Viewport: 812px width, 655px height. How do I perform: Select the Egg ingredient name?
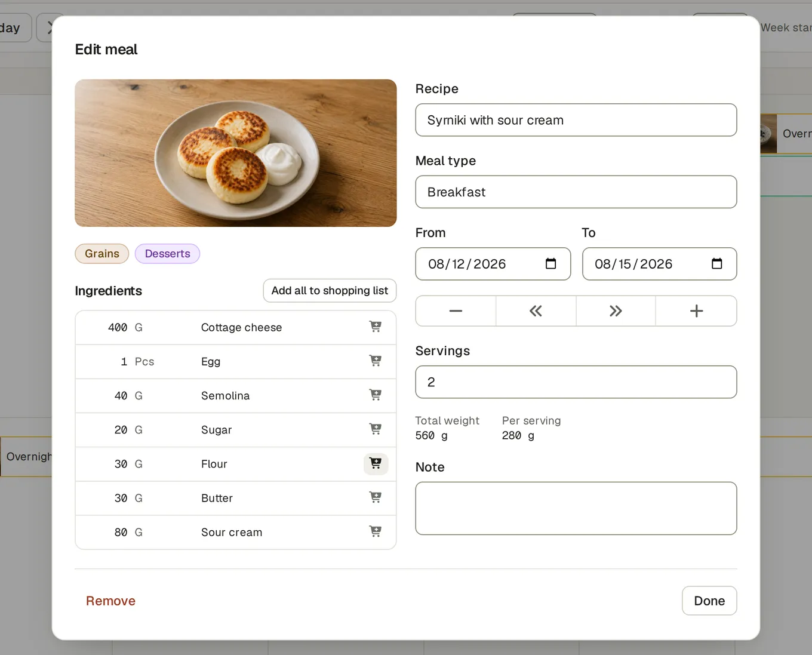pyautogui.click(x=211, y=362)
